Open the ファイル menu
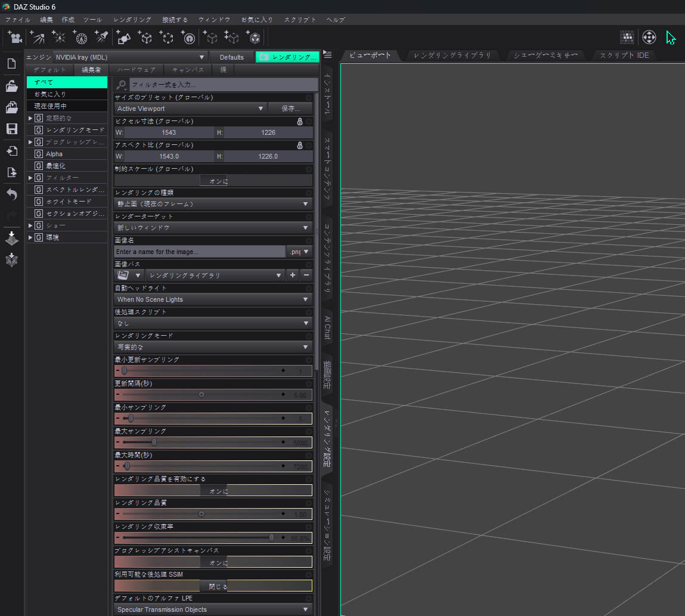Screen dimensions: 685x616 point(18,20)
